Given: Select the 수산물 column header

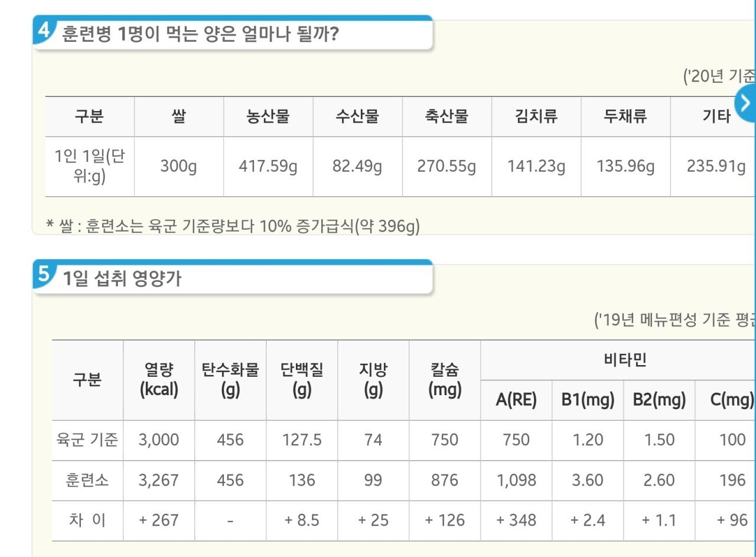Looking at the screenshot, I should click(x=357, y=116).
